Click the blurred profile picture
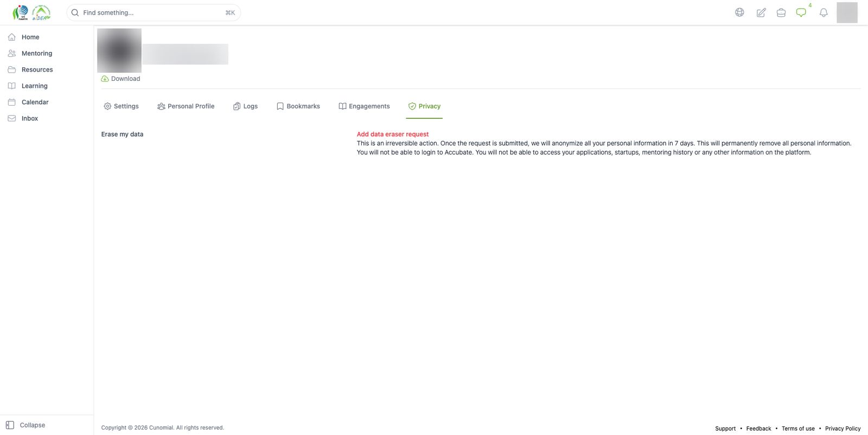This screenshot has height=435, width=868. click(119, 50)
